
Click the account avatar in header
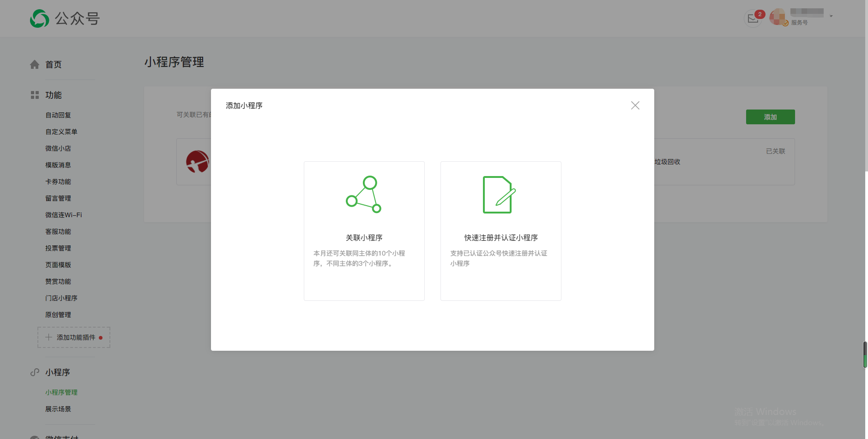[x=778, y=17]
